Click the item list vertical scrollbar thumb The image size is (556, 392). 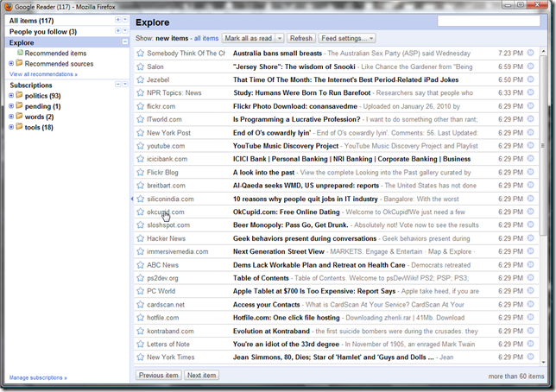tap(542, 145)
